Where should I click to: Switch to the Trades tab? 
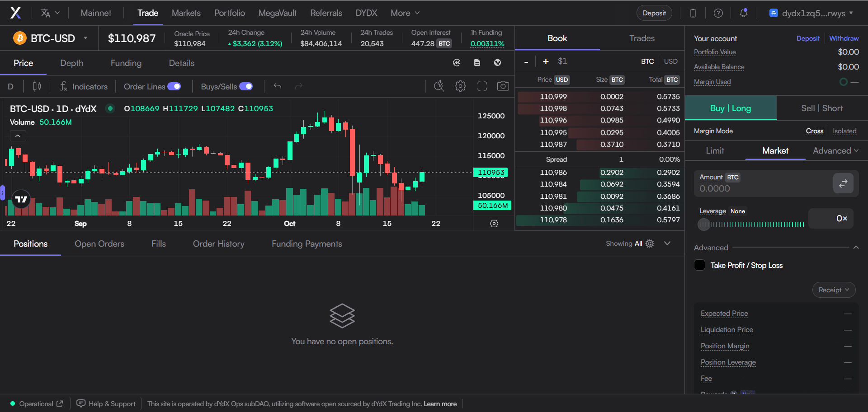point(642,38)
